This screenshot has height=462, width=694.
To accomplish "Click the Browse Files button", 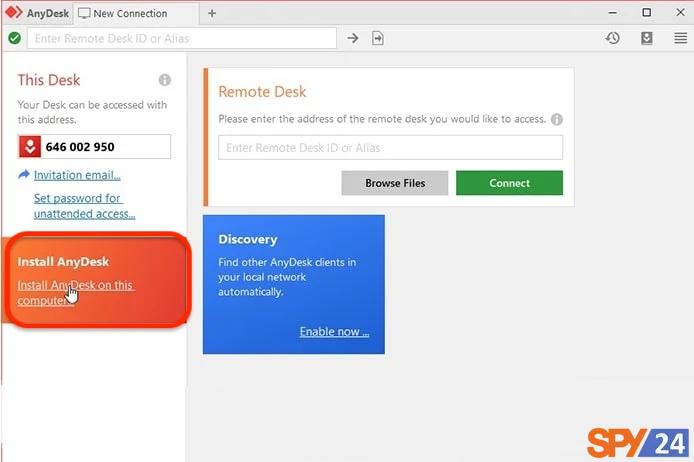I will [395, 183].
